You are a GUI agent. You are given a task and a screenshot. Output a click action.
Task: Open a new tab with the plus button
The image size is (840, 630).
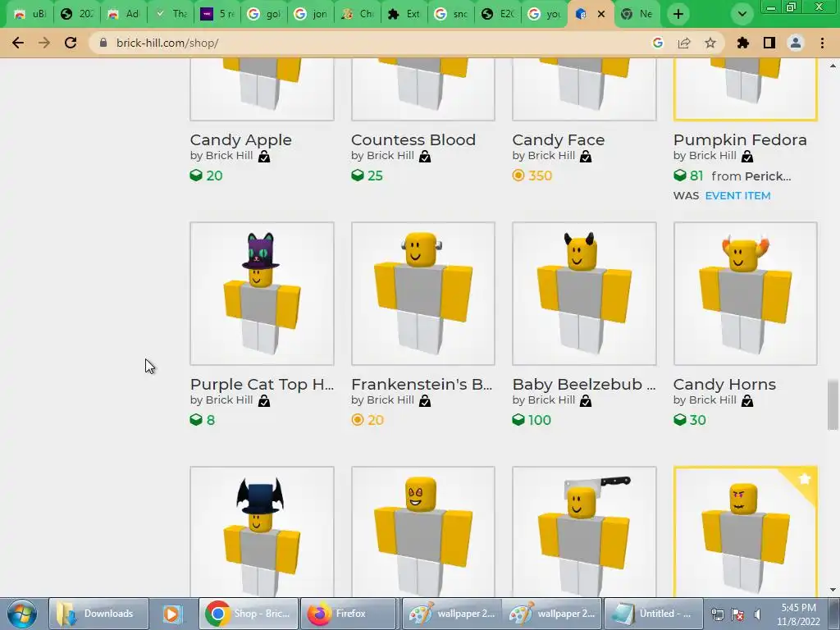tap(678, 14)
